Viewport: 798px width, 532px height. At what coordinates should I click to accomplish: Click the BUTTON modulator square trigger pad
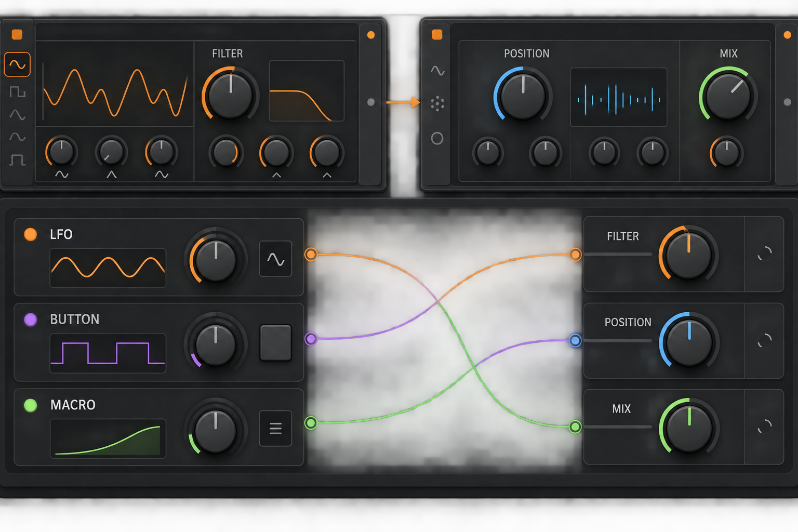(x=275, y=343)
